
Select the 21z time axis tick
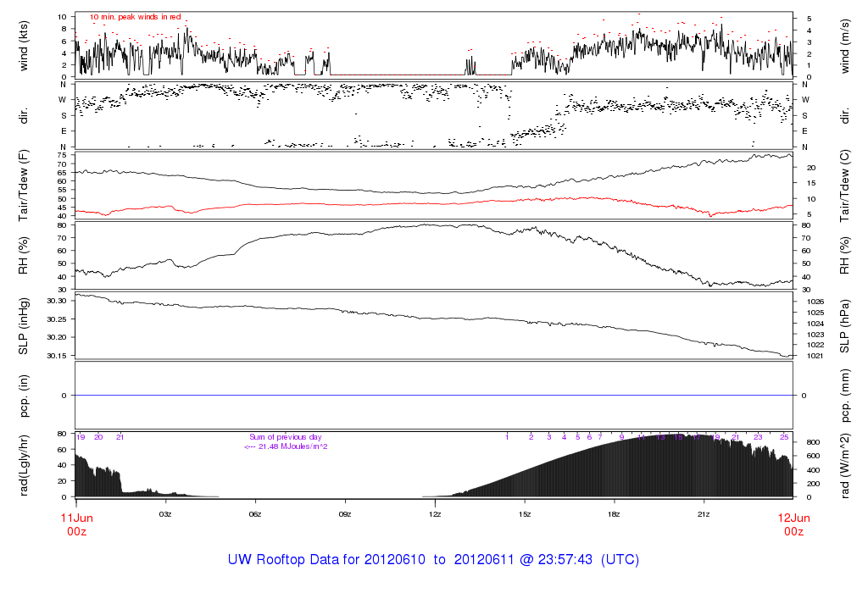pos(704,514)
